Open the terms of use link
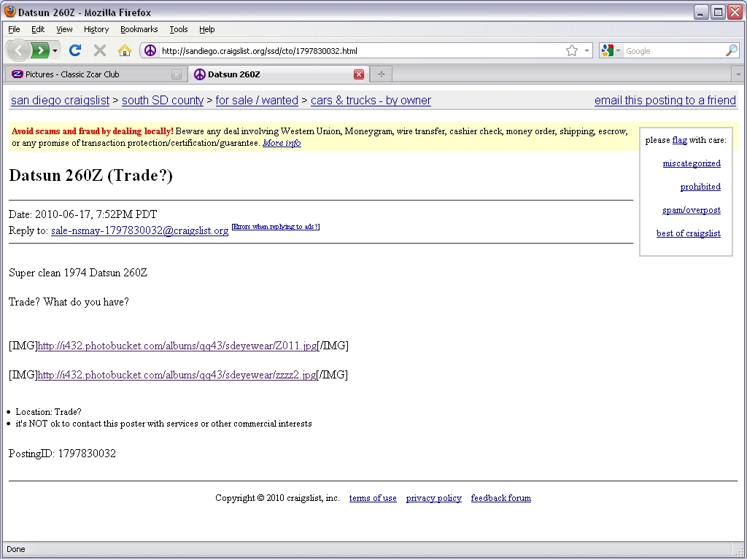The height and width of the screenshot is (560, 747). [x=373, y=498]
